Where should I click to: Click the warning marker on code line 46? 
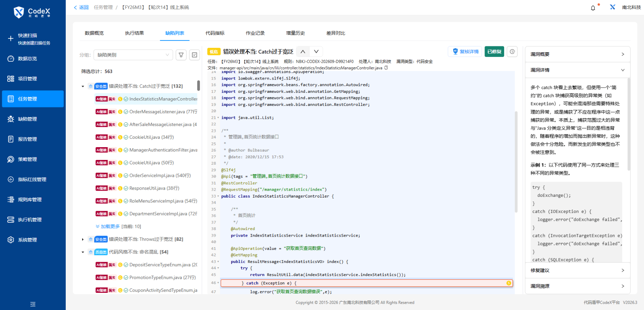(509, 283)
